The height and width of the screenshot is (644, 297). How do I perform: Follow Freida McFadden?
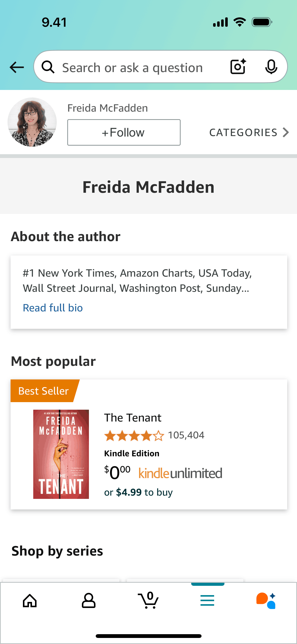pyautogui.click(x=124, y=132)
